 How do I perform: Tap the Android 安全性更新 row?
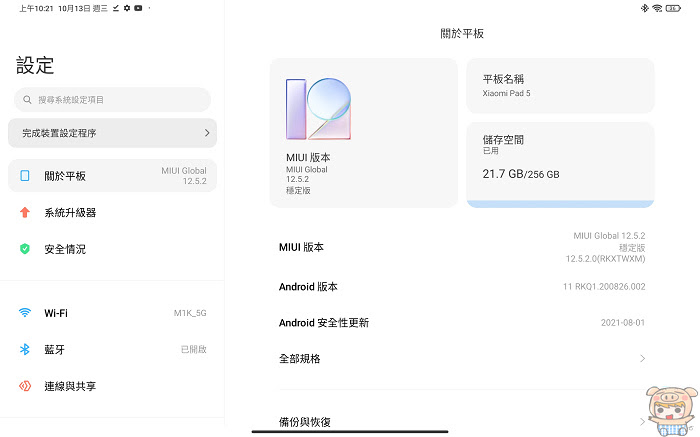point(462,322)
